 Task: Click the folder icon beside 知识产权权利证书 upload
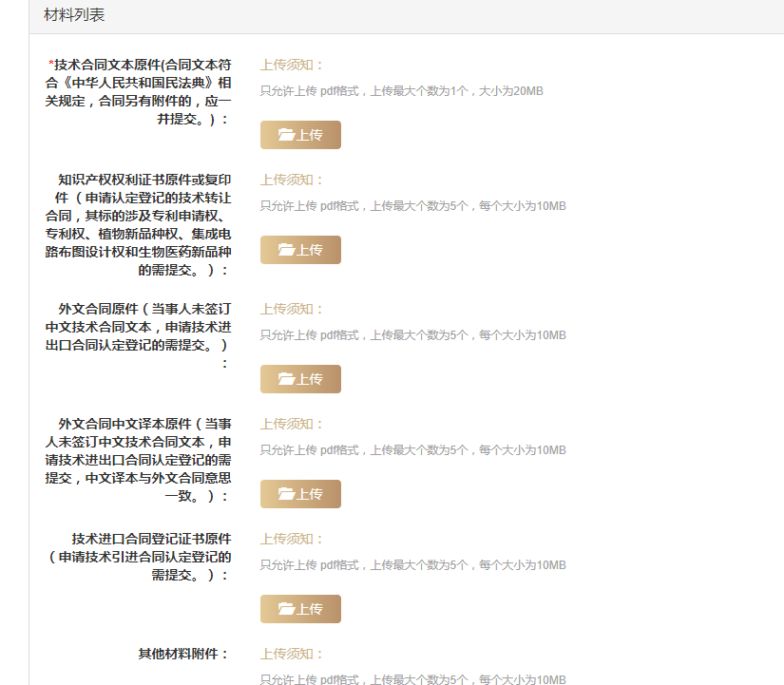tap(288, 249)
